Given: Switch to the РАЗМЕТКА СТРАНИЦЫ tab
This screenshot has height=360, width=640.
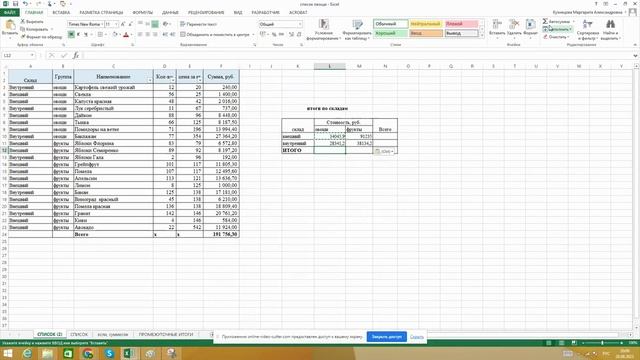Looking at the screenshot, I should pos(101,13).
